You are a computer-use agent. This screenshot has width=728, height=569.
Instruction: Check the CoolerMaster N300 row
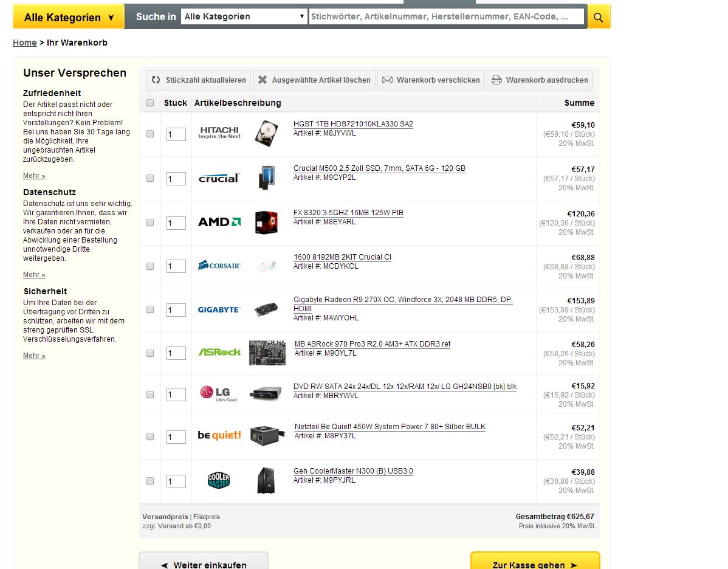point(150,481)
